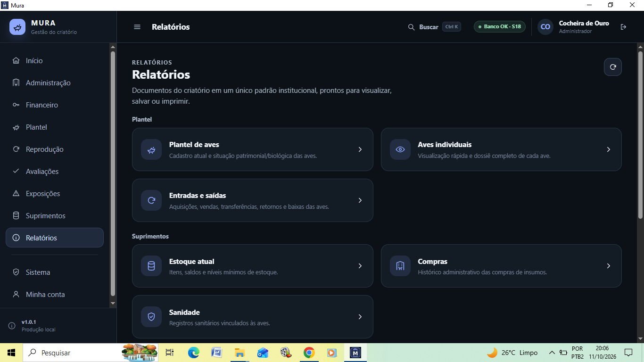The height and width of the screenshot is (362, 644).
Task: Go to Início in the sidebar
Action: click(x=55, y=61)
